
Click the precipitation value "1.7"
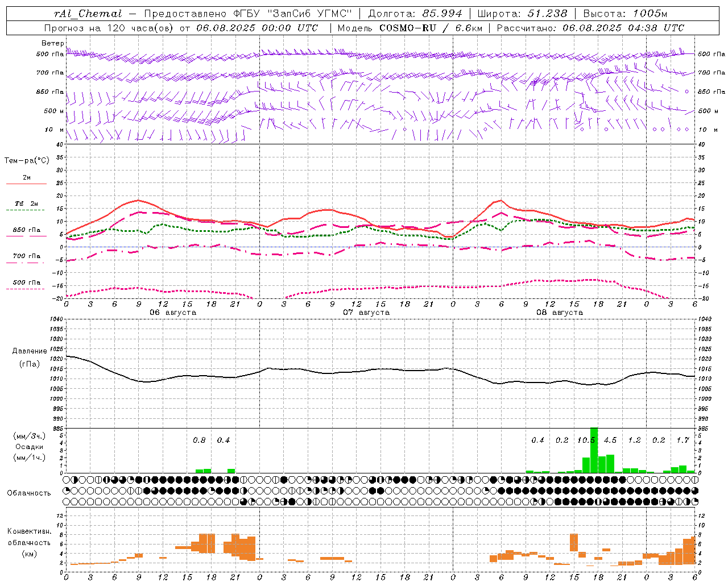[682, 440]
